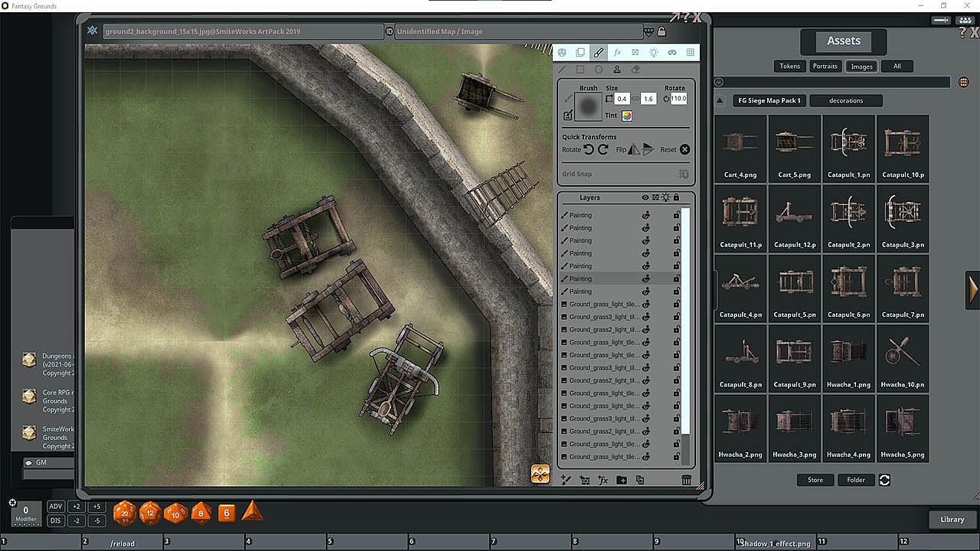Open the fx effects tab
The width and height of the screenshot is (980, 551).
coord(617,53)
